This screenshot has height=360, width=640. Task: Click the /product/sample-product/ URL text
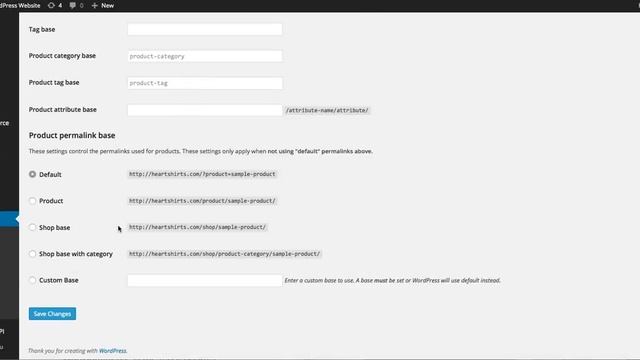(202, 201)
